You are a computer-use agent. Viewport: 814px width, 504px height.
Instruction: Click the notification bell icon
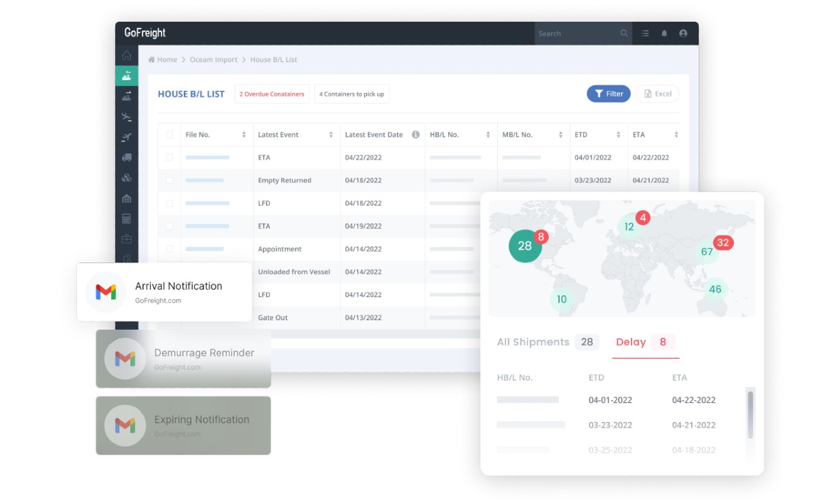[664, 33]
